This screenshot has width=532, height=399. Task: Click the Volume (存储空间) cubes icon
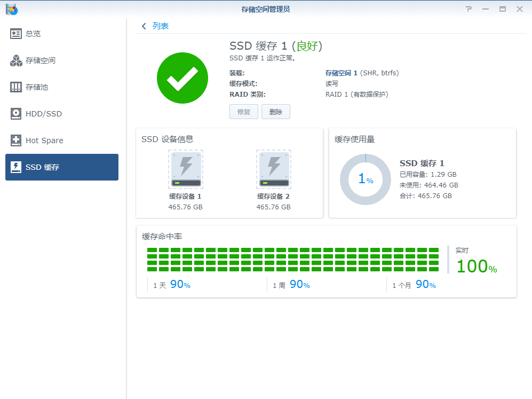pos(16,60)
